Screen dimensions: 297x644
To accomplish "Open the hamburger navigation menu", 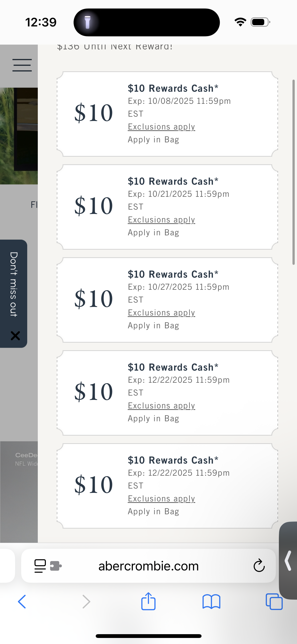I will 22,65.
